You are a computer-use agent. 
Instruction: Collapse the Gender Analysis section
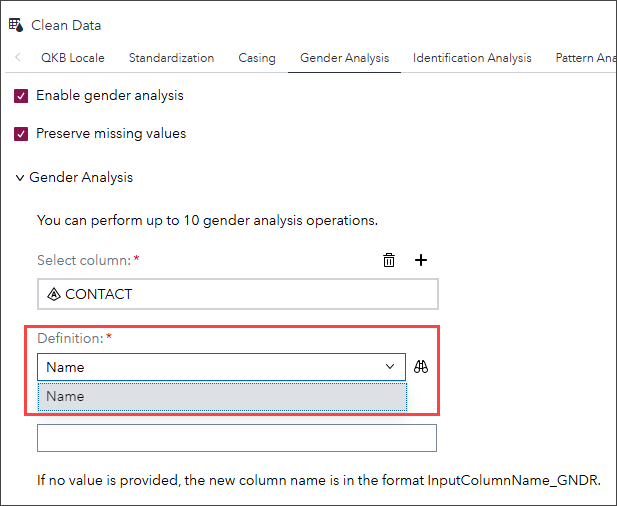point(20,178)
